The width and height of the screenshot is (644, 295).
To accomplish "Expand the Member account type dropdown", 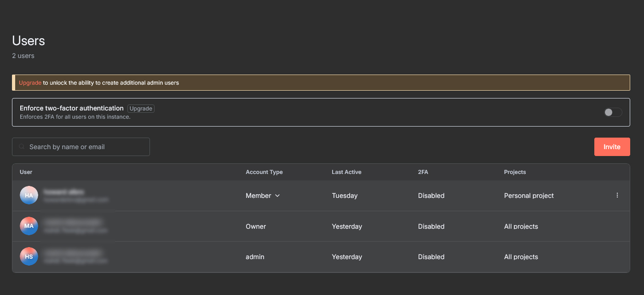I will 263,196.
